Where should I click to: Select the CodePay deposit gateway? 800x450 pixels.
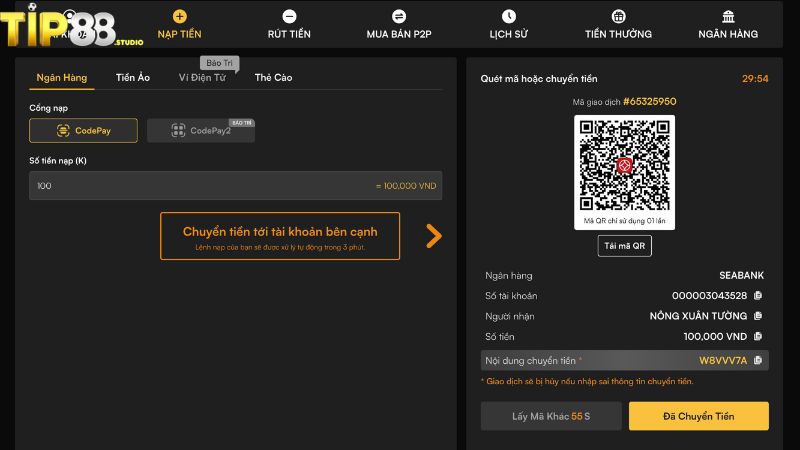tap(83, 131)
